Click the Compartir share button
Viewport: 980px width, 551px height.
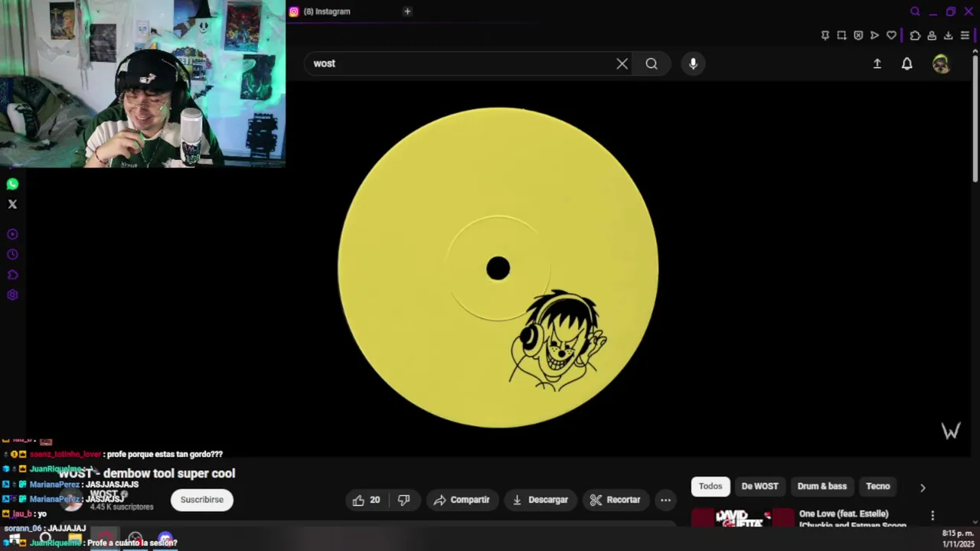pos(462,500)
